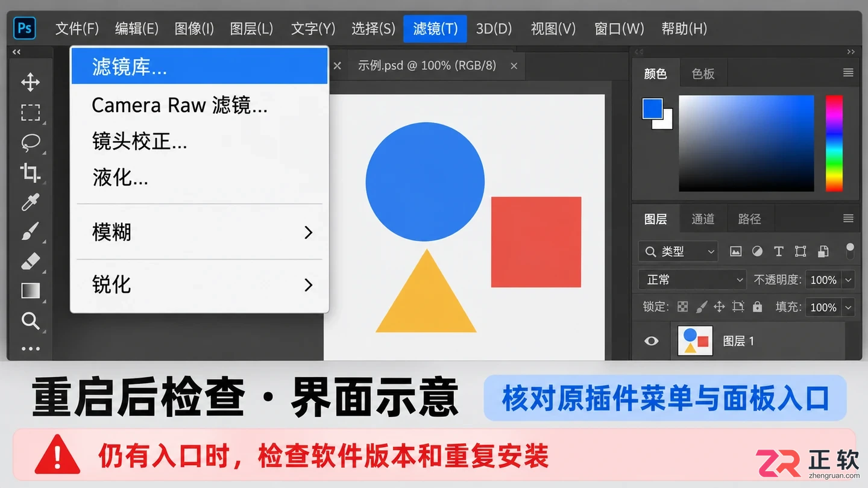Select the Lasso tool
Image resolution: width=868 pixels, height=488 pixels.
click(x=30, y=142)
